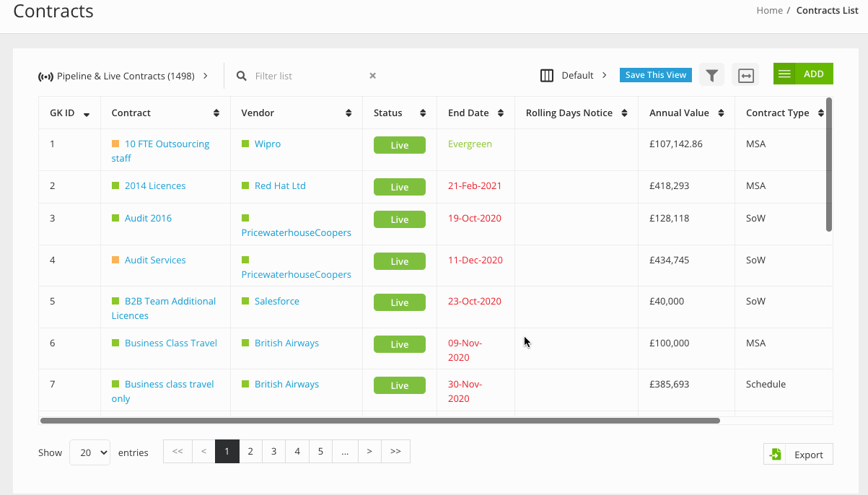
Task: Open the Audit 2016 contract
Action: pos(148,218)
